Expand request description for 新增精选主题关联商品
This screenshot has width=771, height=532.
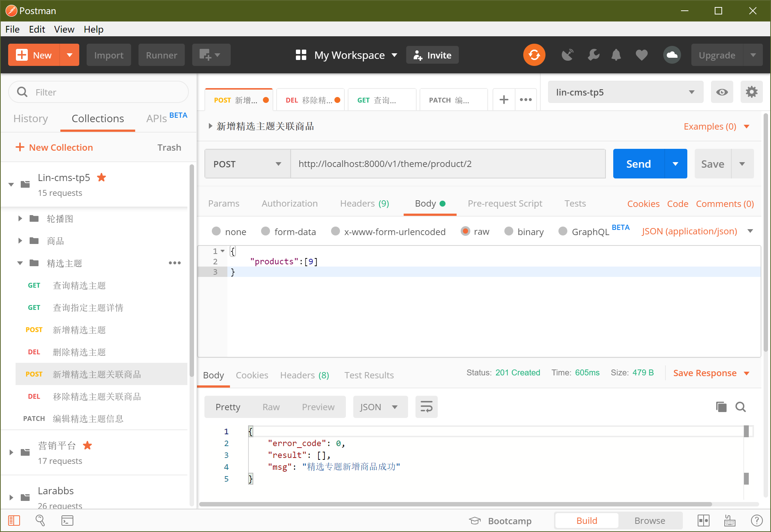coord(210,126)
